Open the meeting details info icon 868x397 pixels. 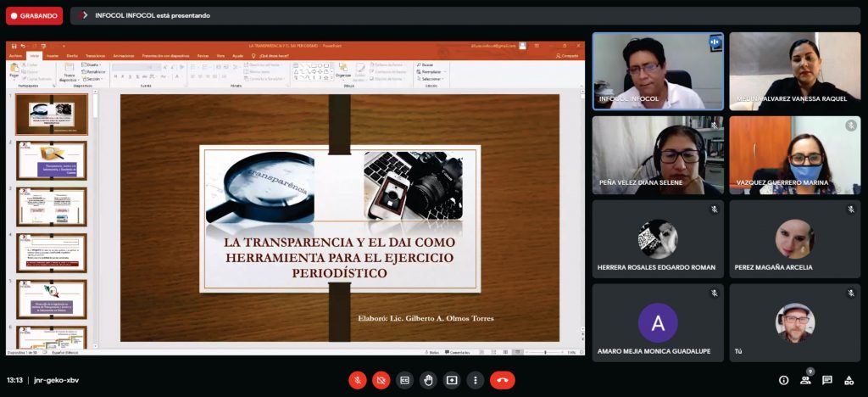coord(783,380)
